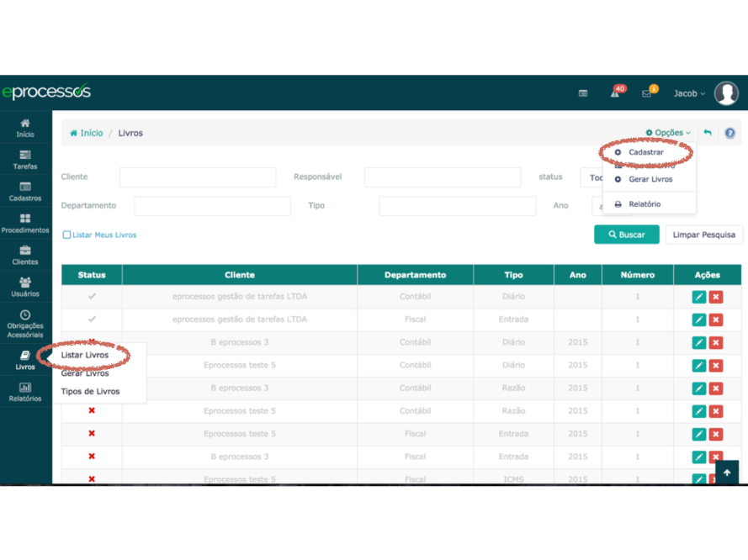This screenshot has height=560, width=748.
Task: Open Procedimentos in the sidebar
Action: tap(25, 223)
